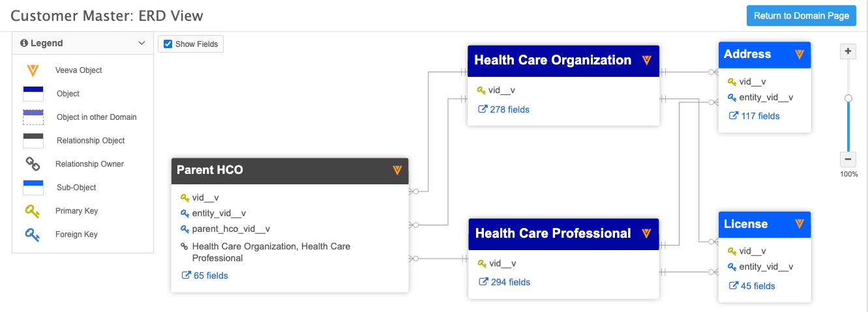Click the Veeva Object icon in the legend
This screenshot has width=868, height=312.
[x=33, y=70]
